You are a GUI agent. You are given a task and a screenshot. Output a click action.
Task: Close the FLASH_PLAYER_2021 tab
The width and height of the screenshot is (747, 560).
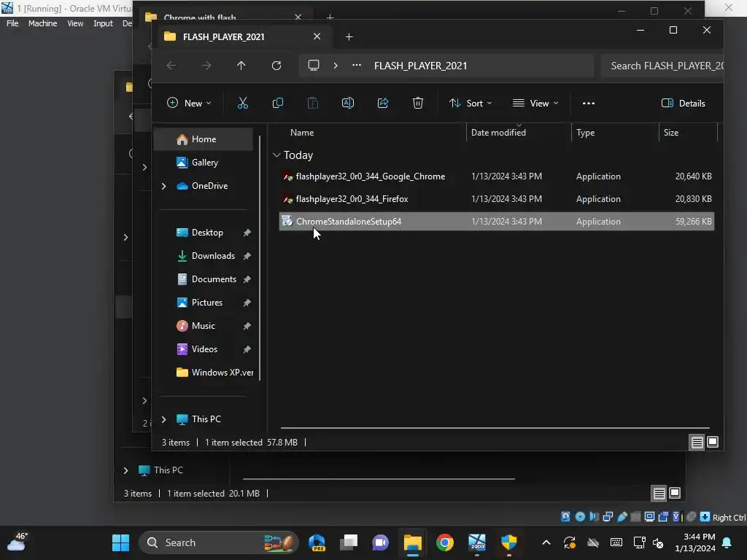pos(317,36)
